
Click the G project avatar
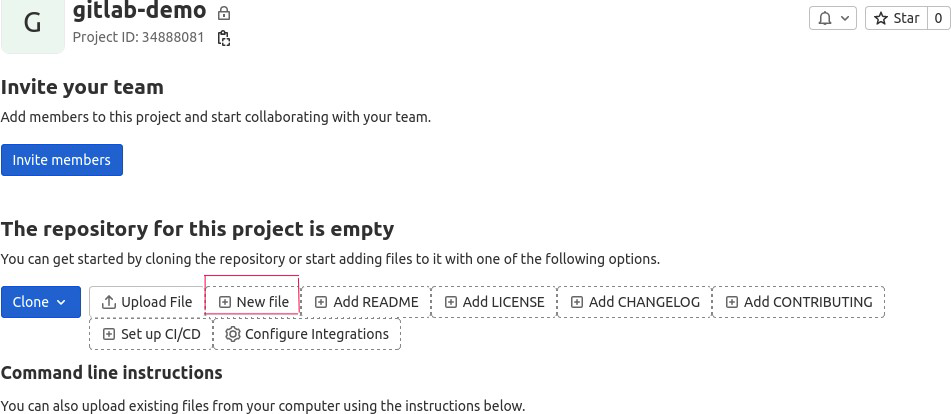point(32,23)
